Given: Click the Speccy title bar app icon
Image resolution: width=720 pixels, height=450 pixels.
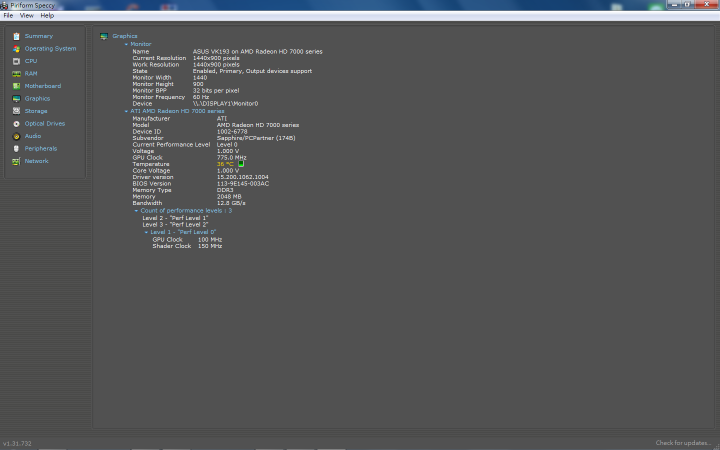Looking at the screenshot, I should [4, 6].
